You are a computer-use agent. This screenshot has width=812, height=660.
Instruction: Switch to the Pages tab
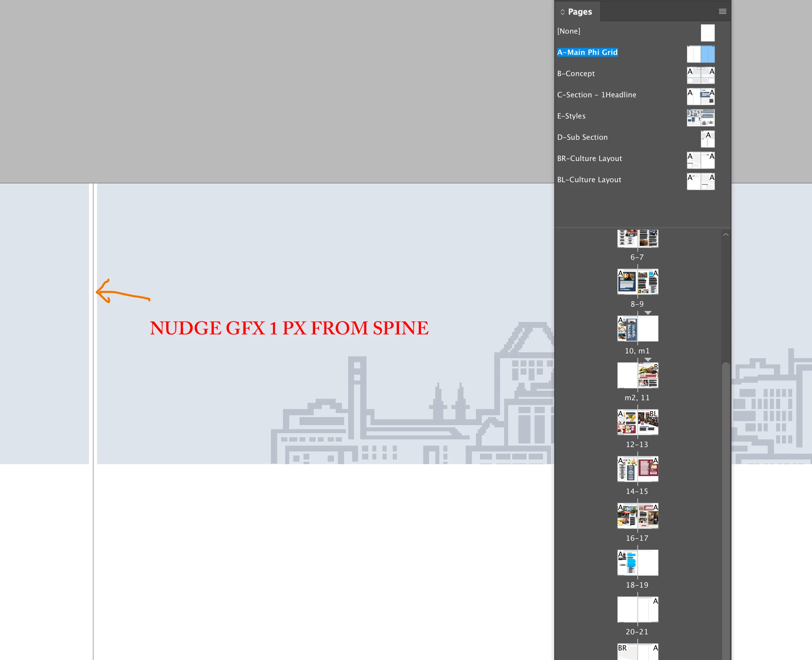579,12
